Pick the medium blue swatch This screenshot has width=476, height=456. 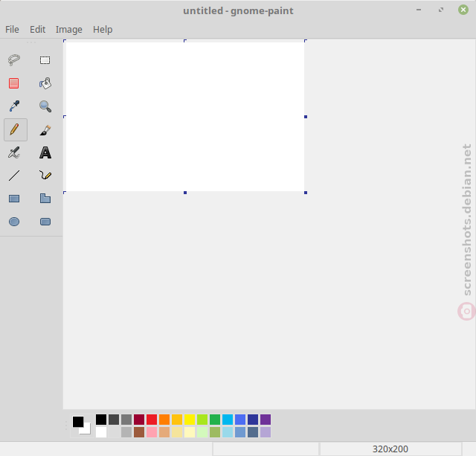pos(240,420)
